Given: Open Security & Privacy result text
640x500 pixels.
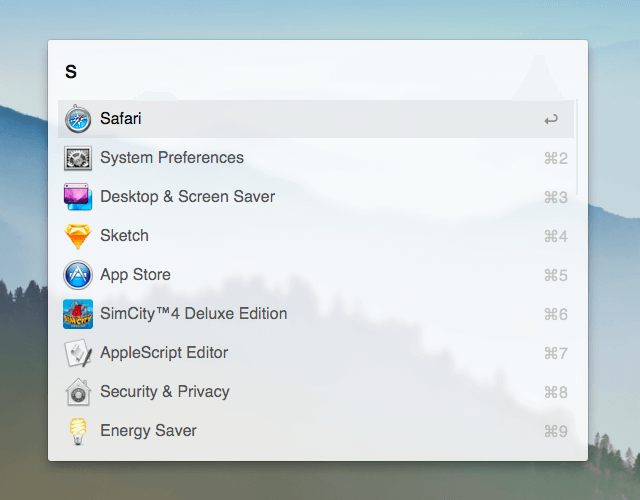Looking at the screenshot, I should [x=165, y=392].
